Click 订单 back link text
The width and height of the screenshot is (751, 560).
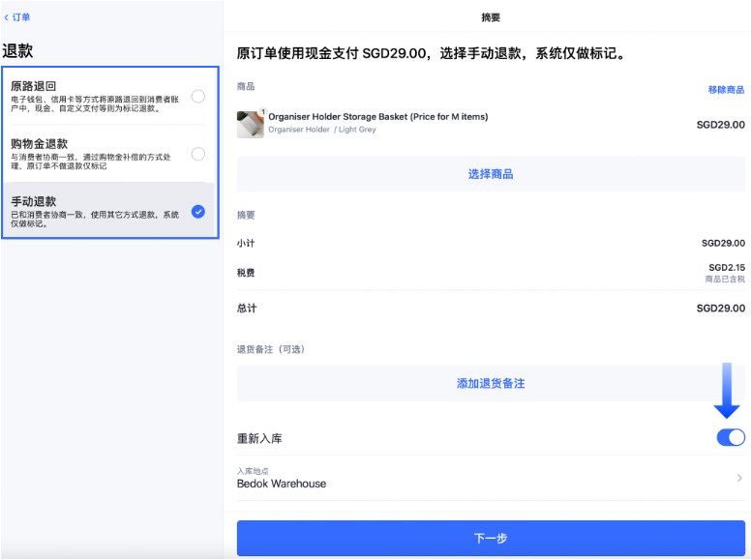click(x=21, y=17)
